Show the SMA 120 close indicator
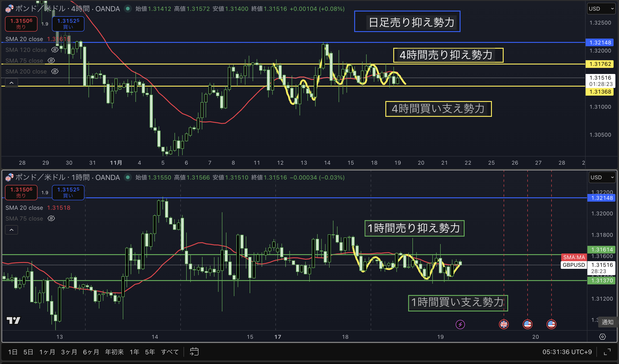619x364 pixels. 55,50
